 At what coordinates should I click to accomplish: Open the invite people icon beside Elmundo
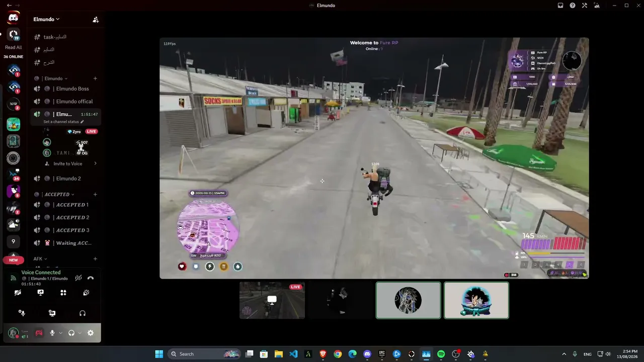(x=96, y=20)
